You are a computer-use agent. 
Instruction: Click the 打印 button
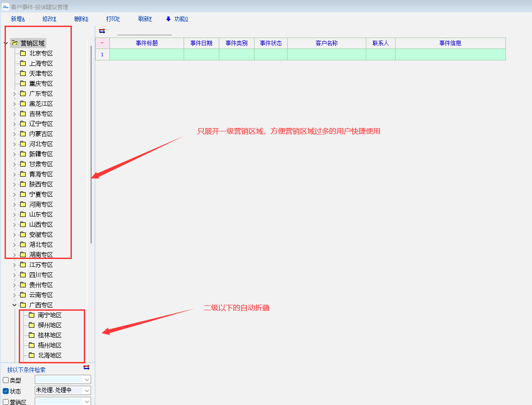pos(113,19)
